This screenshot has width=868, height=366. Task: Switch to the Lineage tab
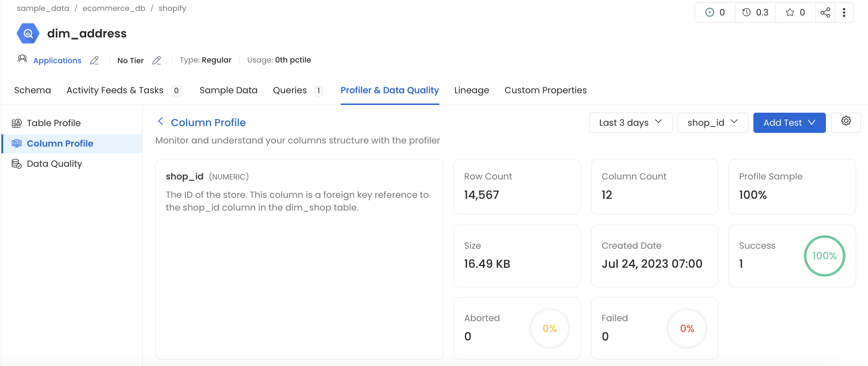tap(471, 90)
